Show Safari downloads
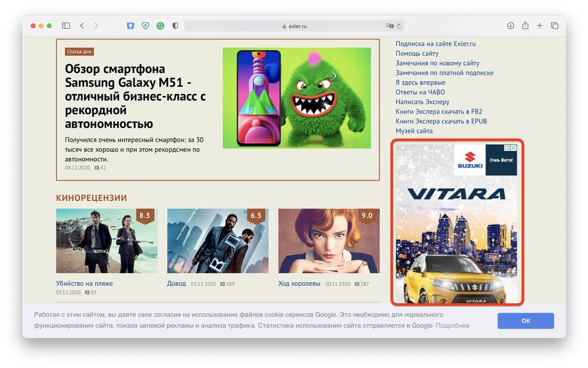 [510, 25]
